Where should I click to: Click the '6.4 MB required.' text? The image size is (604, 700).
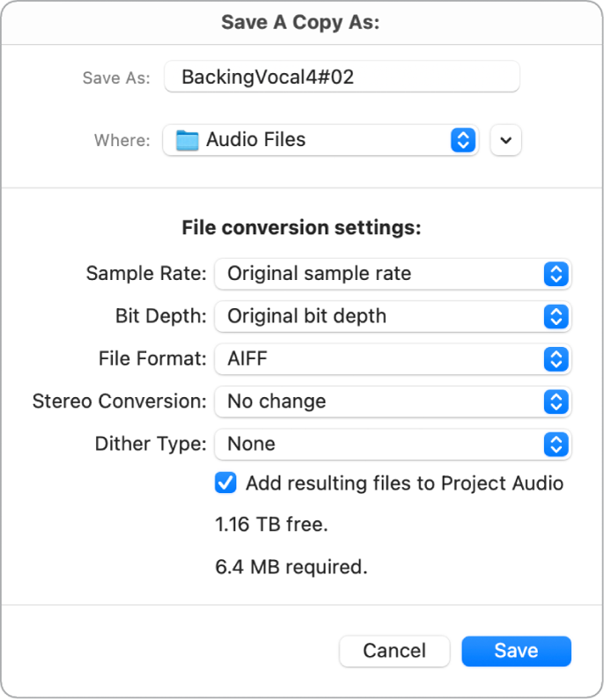pyautogui.click(x=291, y=567)
